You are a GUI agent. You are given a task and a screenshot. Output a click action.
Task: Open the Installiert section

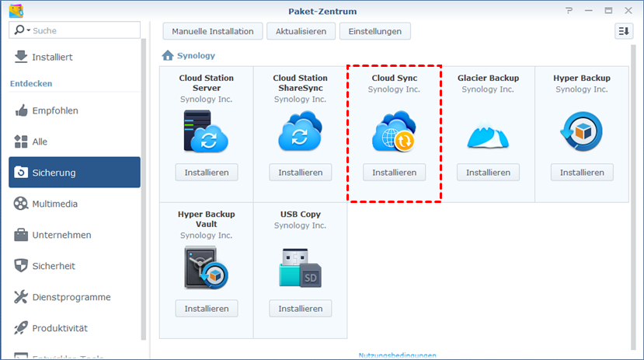click(x=75, y=57)
